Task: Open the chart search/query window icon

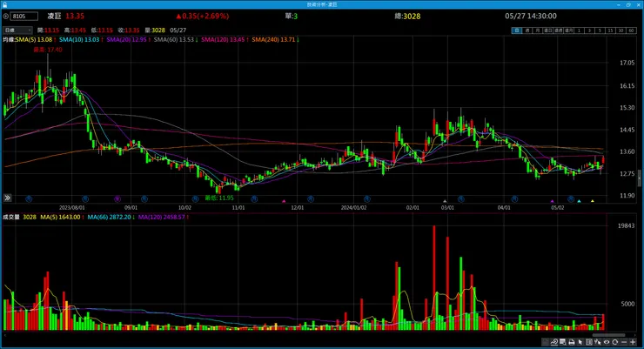Action: 563,342
